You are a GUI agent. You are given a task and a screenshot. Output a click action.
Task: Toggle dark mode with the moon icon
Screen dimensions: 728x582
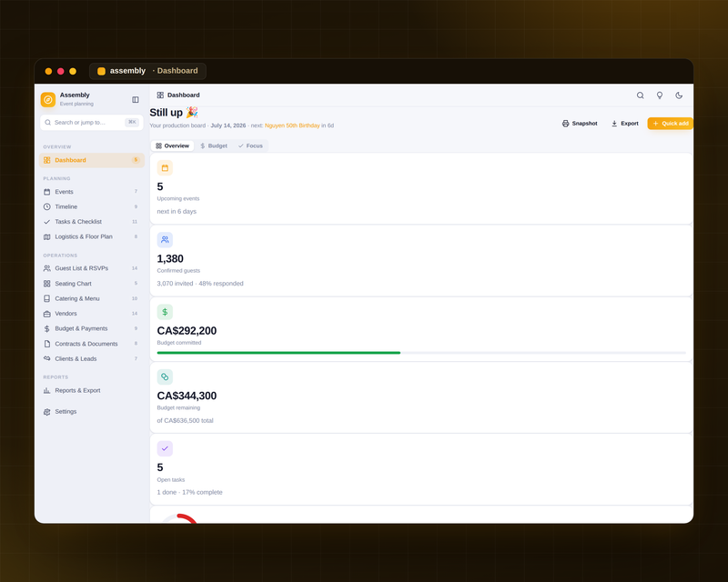(679, 95)
